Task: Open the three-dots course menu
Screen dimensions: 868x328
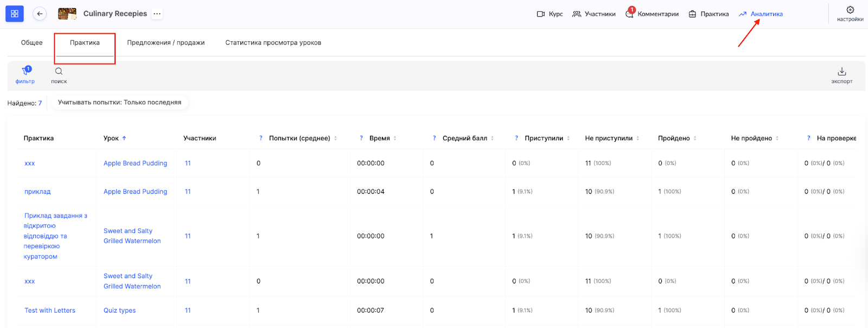Action: [157, 14]
